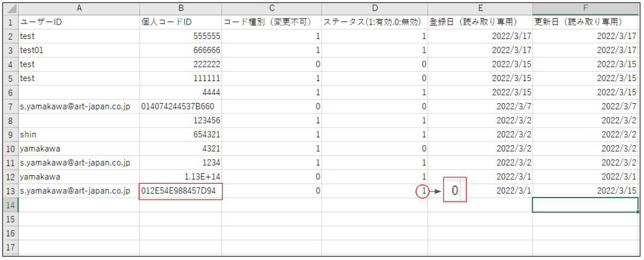The image size is (644, 260).
Task: Select the ステータス value in row 10
Action: pyautogui.click(x=374, y=148)
